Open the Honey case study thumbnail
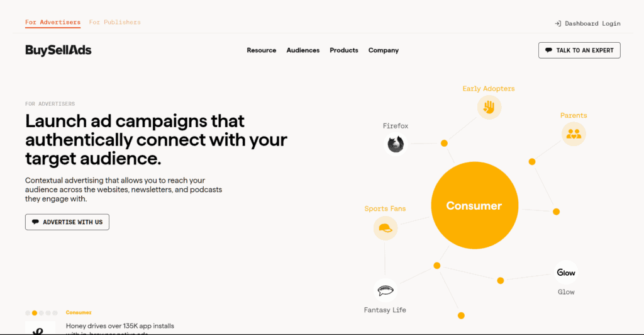The image size is (644, 335). point(40,327)
